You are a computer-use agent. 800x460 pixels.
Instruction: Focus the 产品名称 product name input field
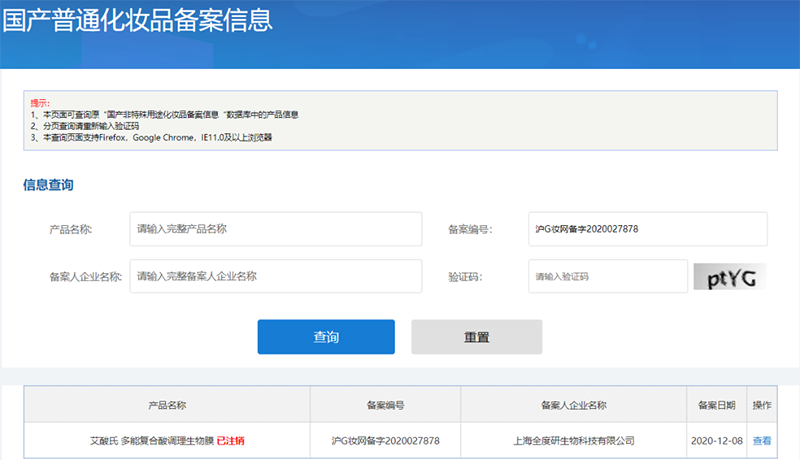click(x=276, y=229)
